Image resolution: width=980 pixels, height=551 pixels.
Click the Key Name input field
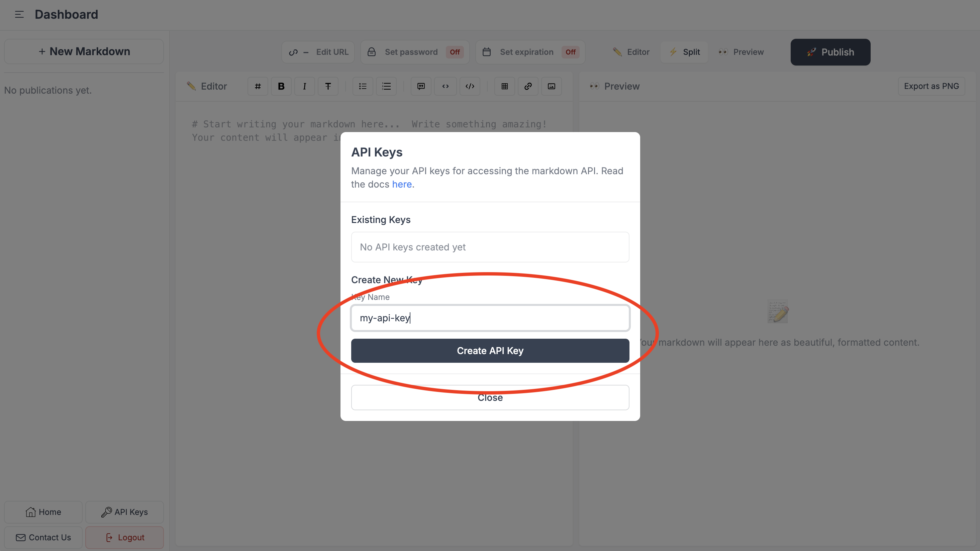click(x=490, y=318)
